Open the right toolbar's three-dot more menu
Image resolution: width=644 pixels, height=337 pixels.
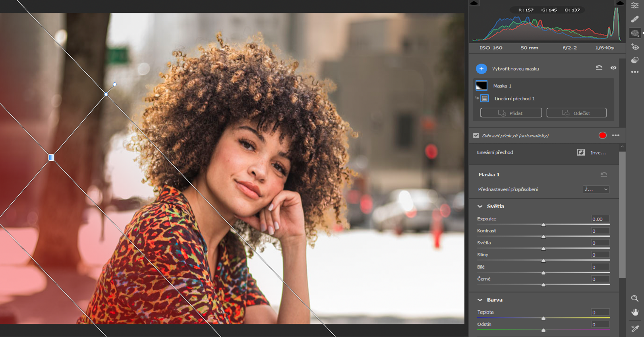click(635, 72)
